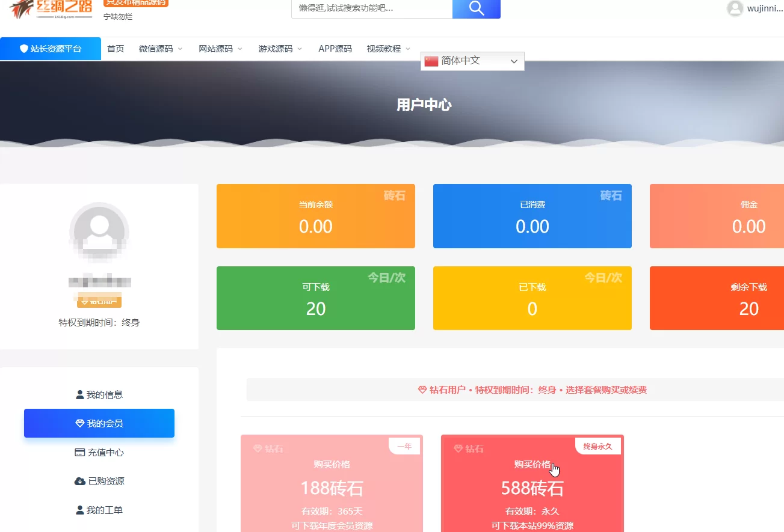Click 可下载本站99%资源 text
Viewport: 784px width, 532px height.
(x=532, y=526)
